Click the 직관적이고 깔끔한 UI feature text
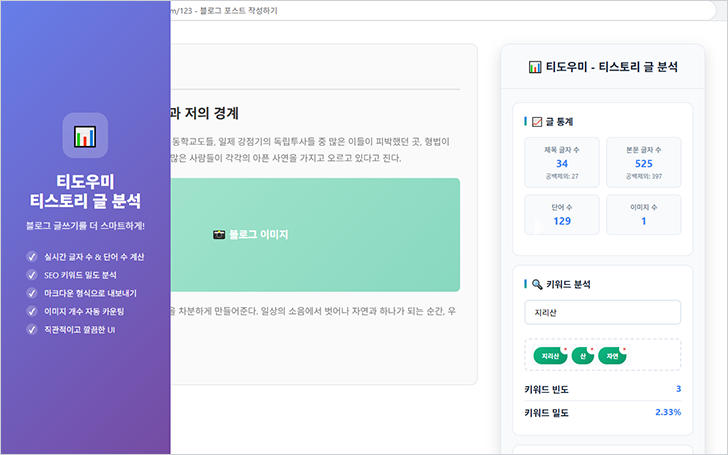The image size is (728, 455). pos(79,330)
